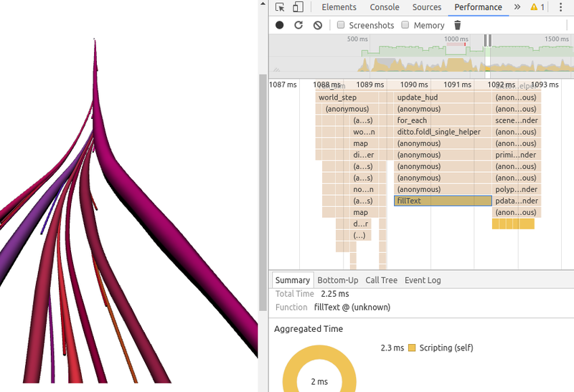Expand the hidden tabs chevron
The width and height of the screenshot is (574, 392).
point(517,7)
